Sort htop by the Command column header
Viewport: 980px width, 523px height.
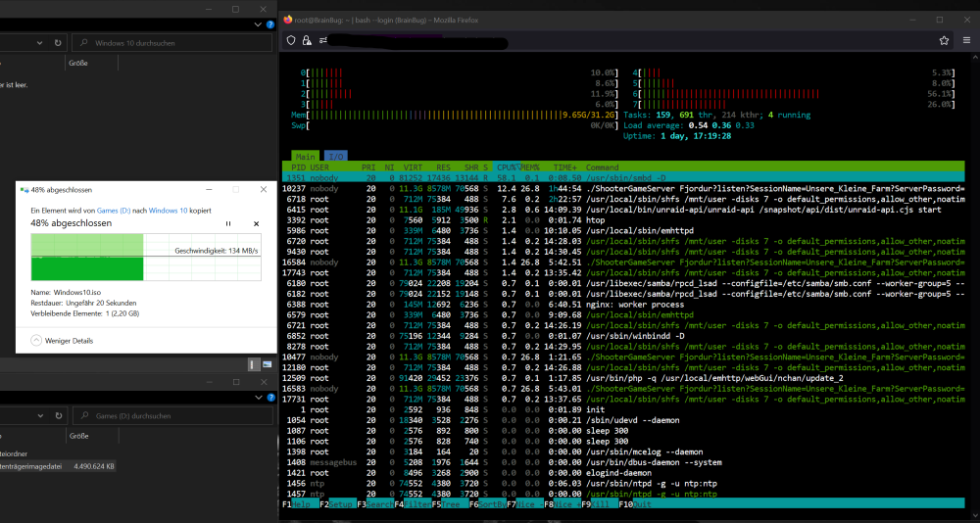click(x=602, y=167)
